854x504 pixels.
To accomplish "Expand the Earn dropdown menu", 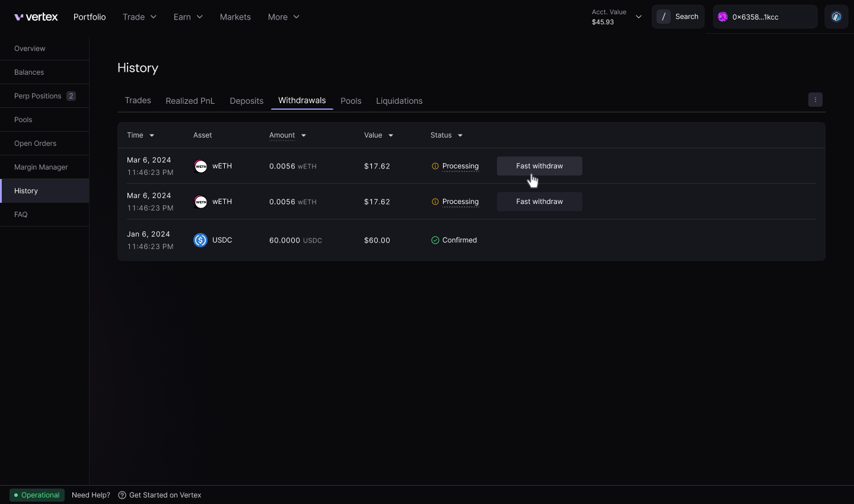I will click(x=188, y=17).
